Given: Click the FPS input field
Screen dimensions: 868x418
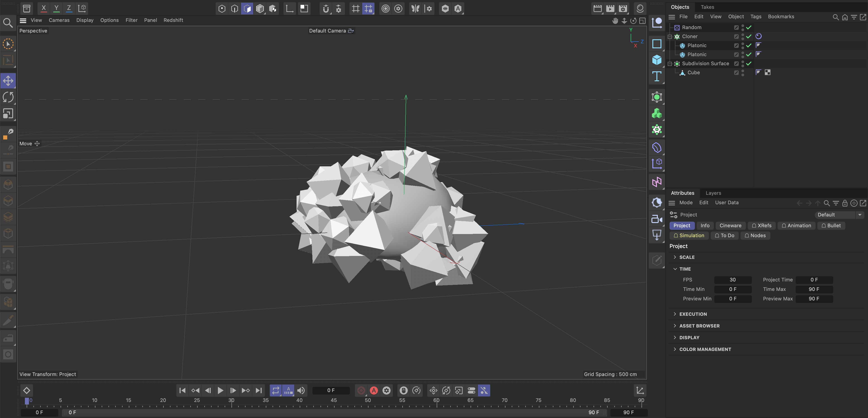Looking at the screenshot, I should pyautogui.click(x=733, y=280).
